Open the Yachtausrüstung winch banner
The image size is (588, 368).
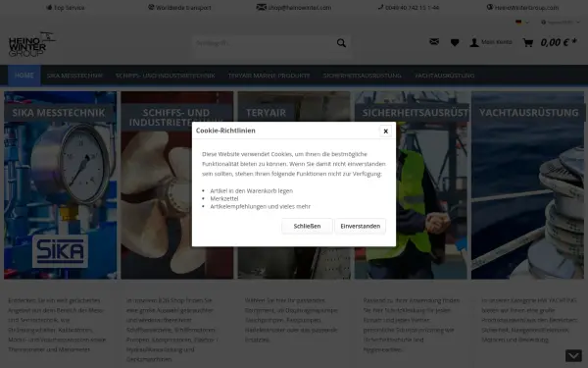click(x=527, y=185)
